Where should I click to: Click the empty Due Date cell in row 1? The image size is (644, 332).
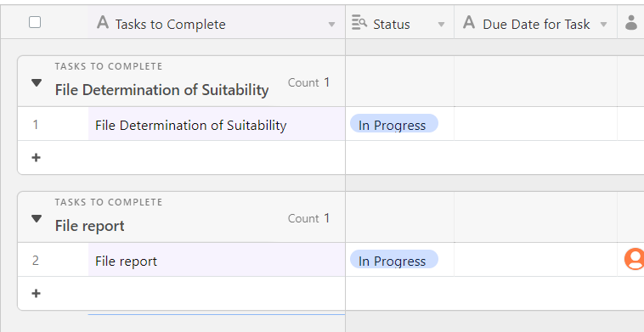point(535,124)
